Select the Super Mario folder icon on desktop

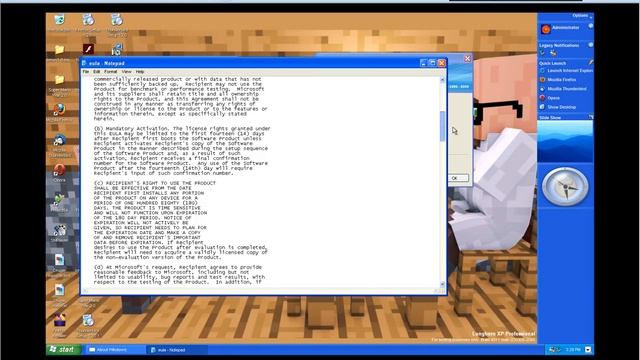click(59, 80)
